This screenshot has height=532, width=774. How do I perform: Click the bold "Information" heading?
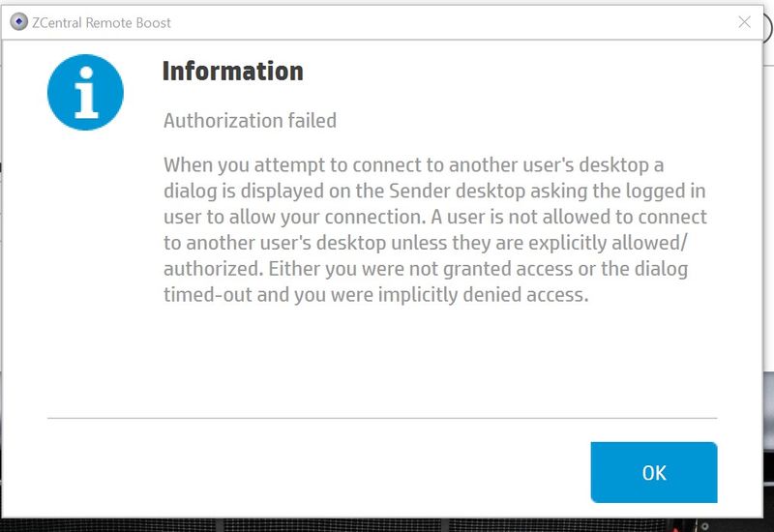click(x=232, y=71)
